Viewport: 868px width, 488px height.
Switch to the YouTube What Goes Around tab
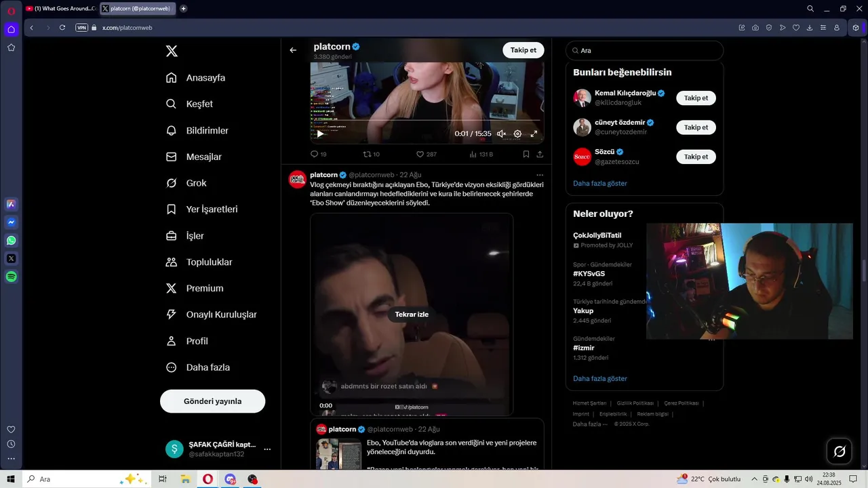coord(61,9)
